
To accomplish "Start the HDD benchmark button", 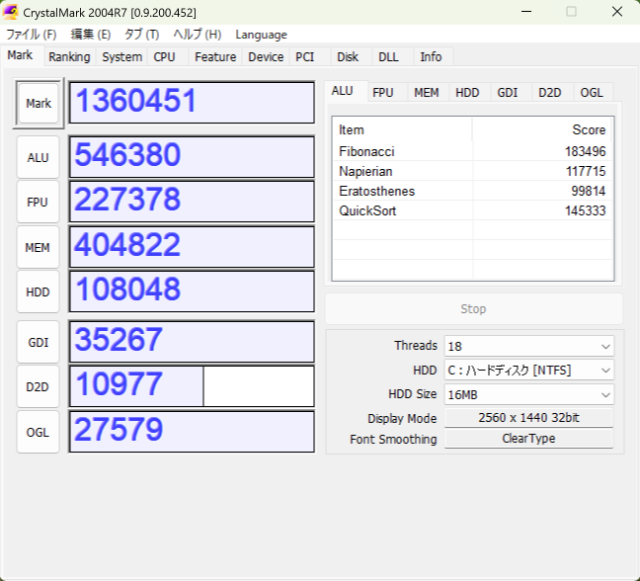I will click(38, 291).
